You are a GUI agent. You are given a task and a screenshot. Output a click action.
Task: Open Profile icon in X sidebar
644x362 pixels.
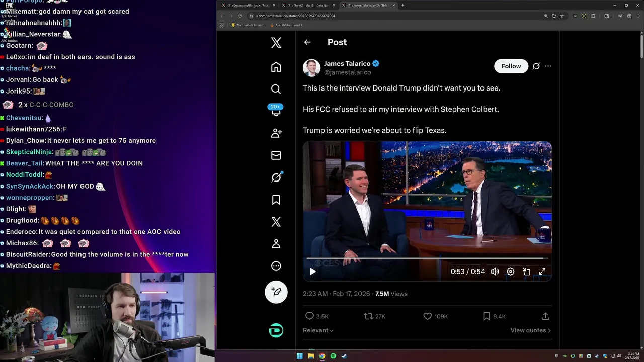coord(276,244)
